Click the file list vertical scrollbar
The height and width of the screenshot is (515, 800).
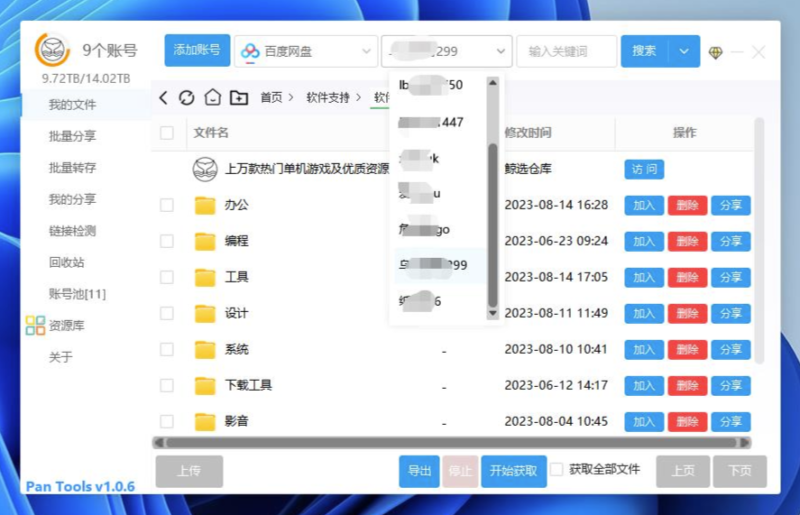[759, 240]
